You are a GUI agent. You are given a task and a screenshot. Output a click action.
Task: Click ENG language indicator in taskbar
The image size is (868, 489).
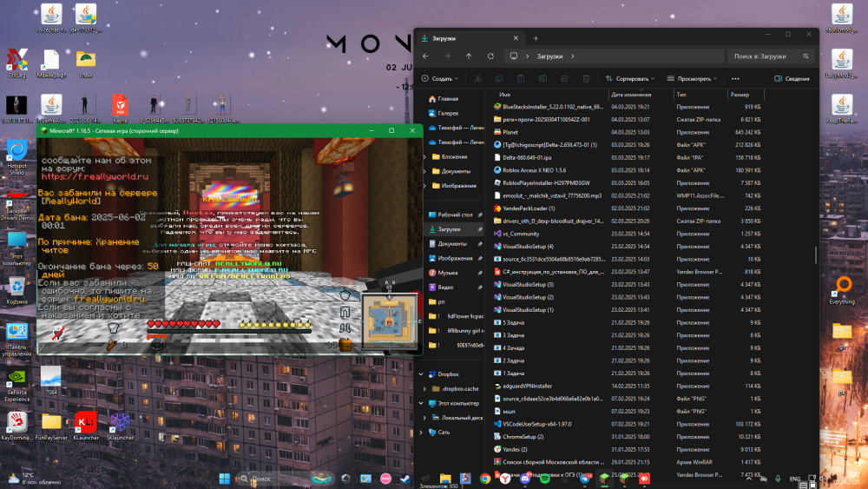(x=795, y=479)
